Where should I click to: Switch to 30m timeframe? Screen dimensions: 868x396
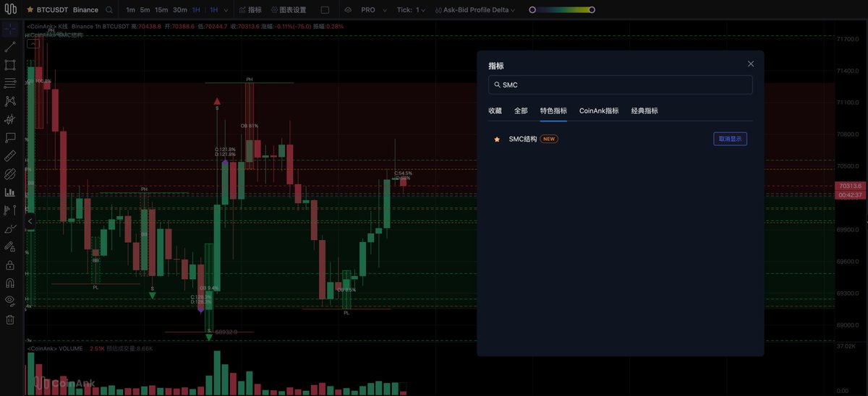pyautogui.click(x=180, y=10)
